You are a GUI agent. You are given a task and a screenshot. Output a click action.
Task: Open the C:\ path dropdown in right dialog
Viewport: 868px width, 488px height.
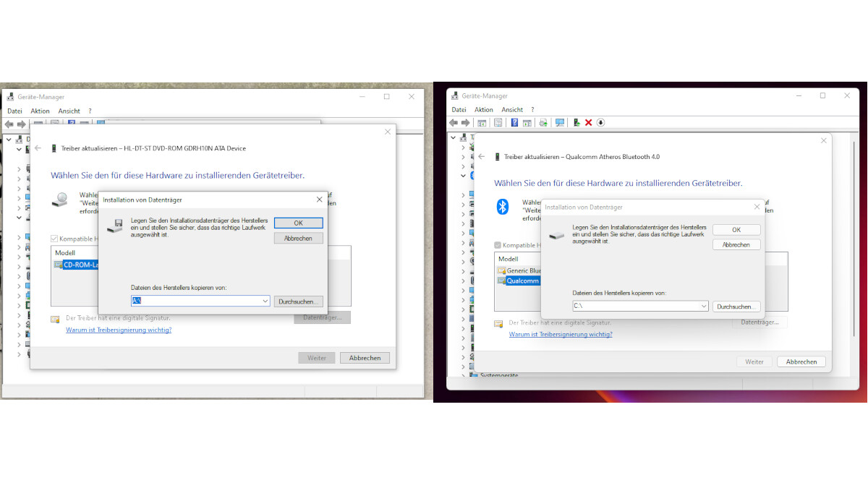tap(705, 306)
